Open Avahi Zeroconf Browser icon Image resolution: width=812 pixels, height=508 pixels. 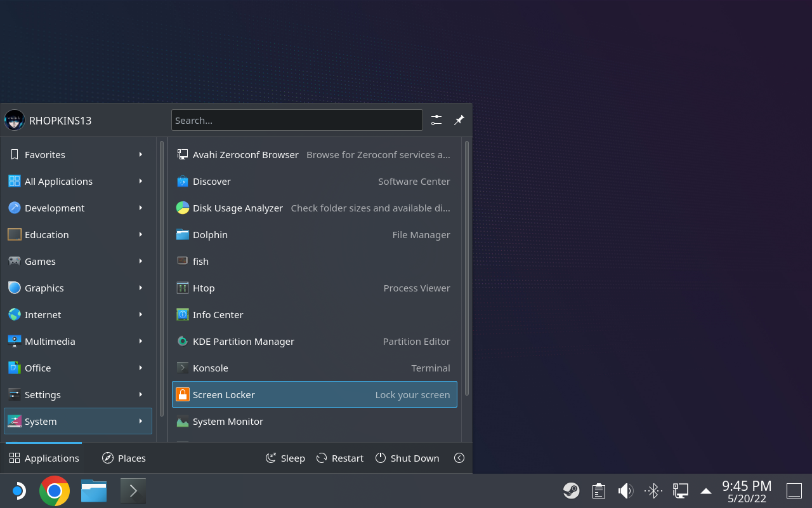tap(183, 154)
